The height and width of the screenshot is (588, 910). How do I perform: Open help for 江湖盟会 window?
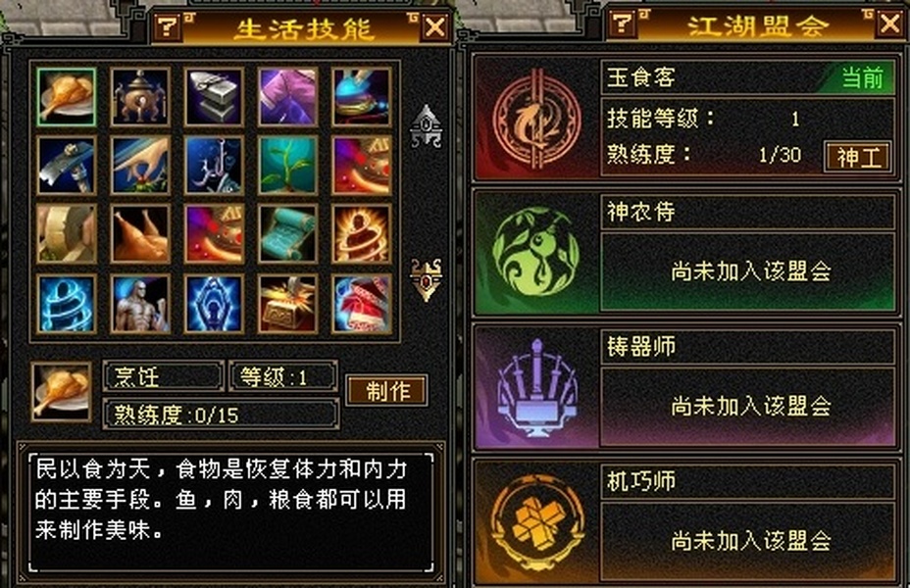pyautogui.click(x=623, y=24)
